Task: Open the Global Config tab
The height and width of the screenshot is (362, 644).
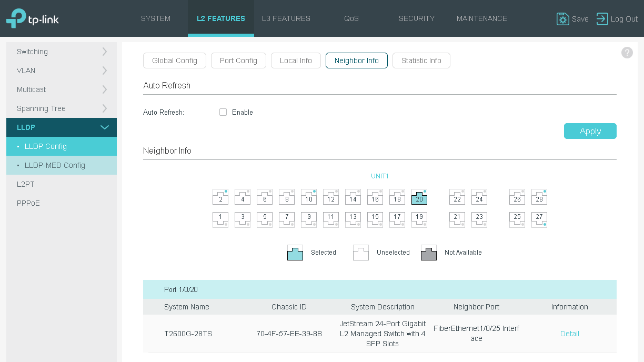Action: tap(175, 61)
